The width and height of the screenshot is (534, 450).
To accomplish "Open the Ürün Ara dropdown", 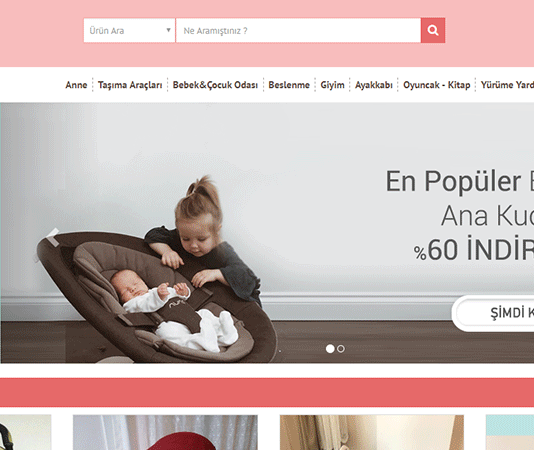I will (x=129, y=30).
